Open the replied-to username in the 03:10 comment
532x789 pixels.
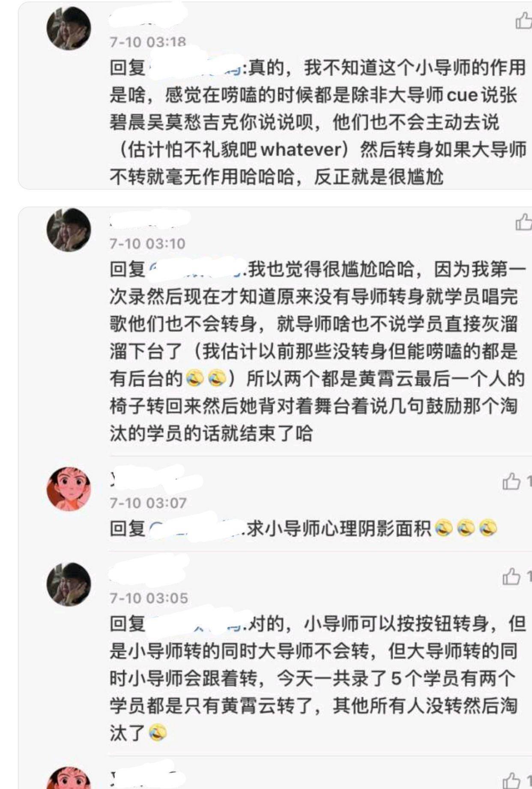pyautogui.click(x=198, y=269)
